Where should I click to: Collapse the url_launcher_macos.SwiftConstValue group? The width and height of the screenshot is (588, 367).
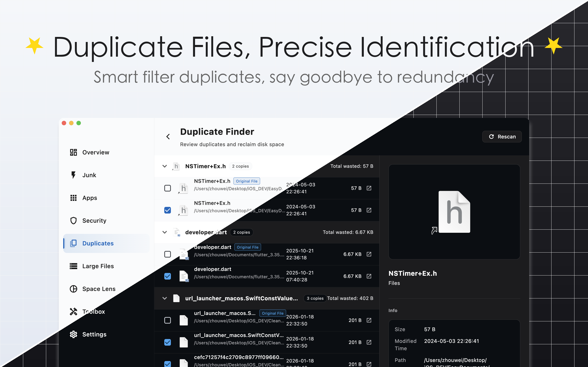[x=165, y=298]
